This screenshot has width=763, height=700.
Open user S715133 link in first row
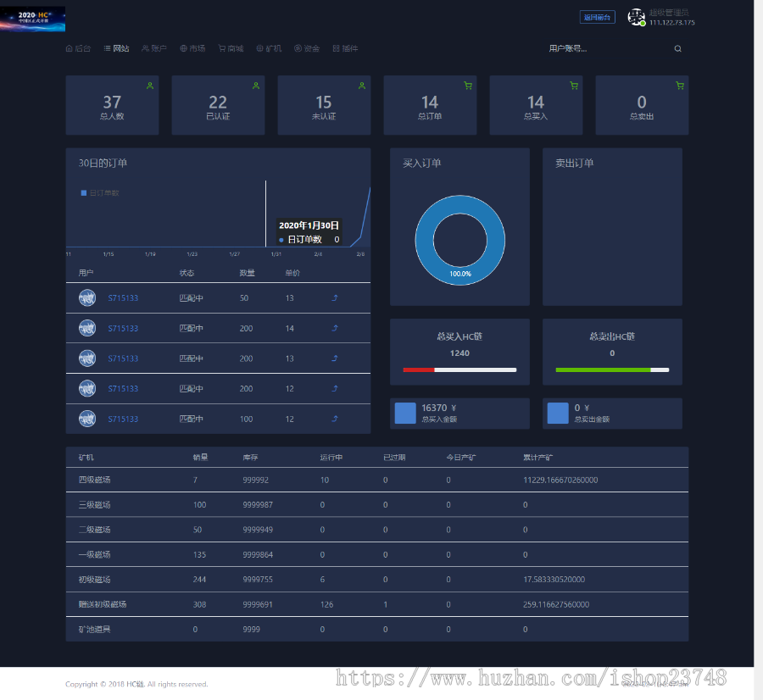123,298
